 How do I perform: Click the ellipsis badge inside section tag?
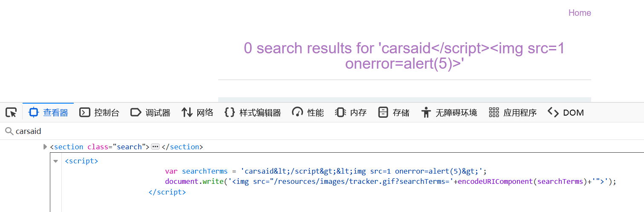click(155, 147)
